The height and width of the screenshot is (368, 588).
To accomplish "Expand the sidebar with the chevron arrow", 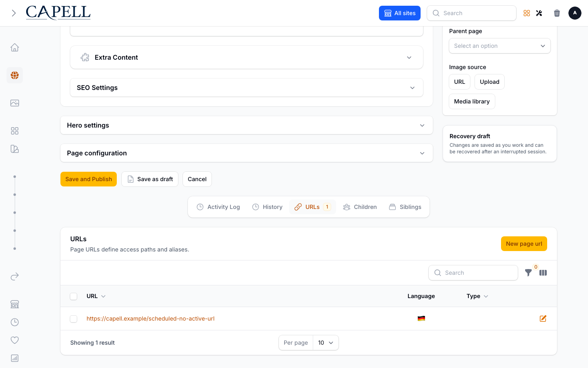I will (x=14, y=13).
